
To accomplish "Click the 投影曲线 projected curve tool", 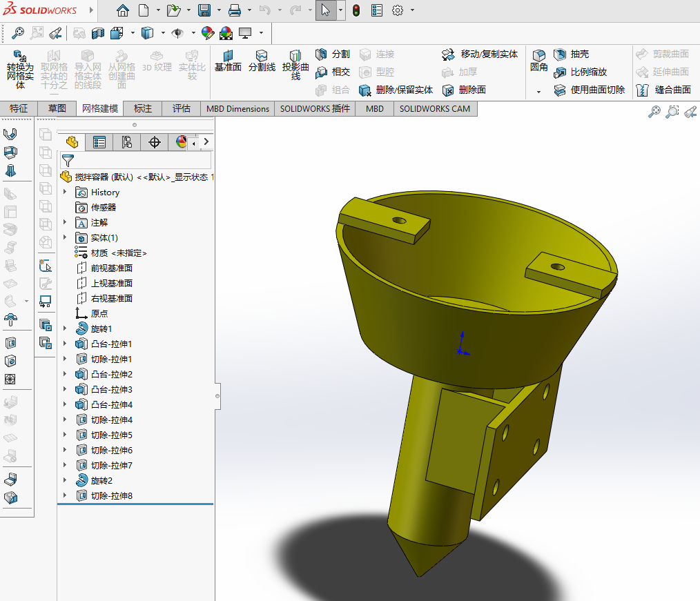I will tap(295, 65).
